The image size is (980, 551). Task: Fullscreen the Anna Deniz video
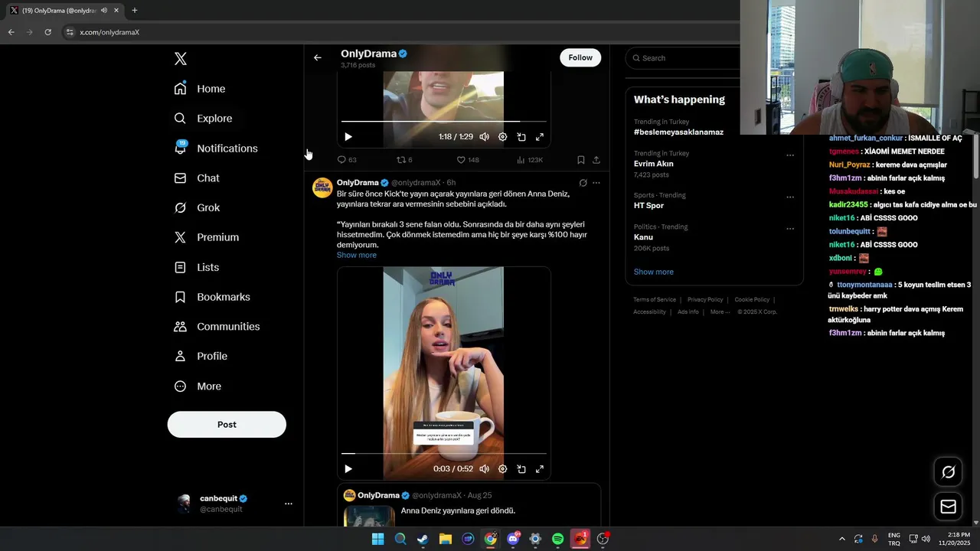click(x=539, y=469)
